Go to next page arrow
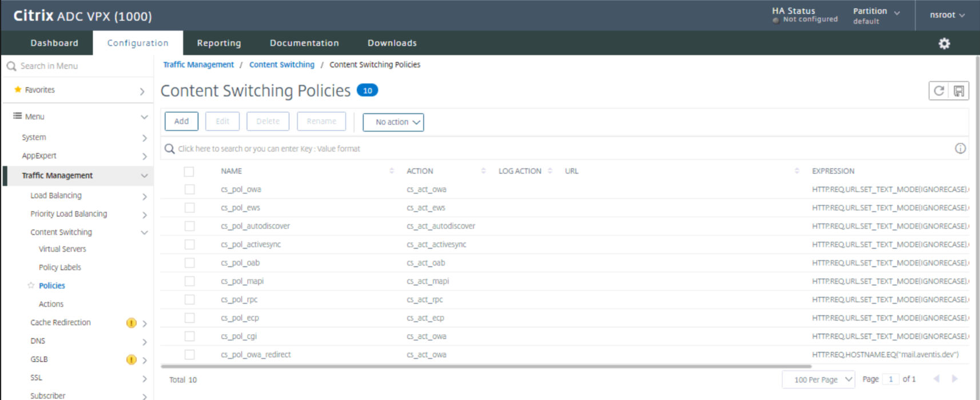The image size is (980, 400). coord(954,379)
